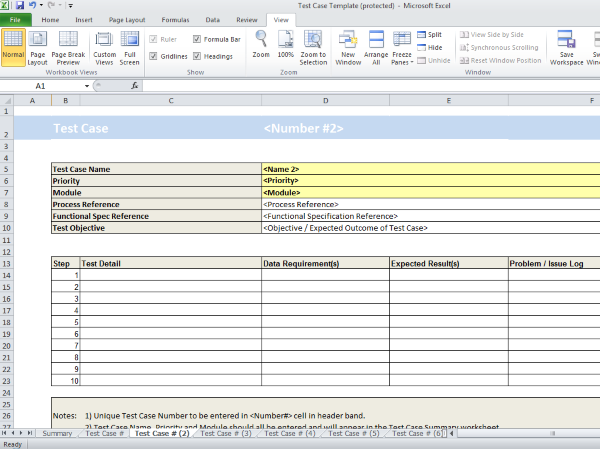Screen dimensions: 600x449
Task: Open the Name Box dropdown
Action: point(87,86)
